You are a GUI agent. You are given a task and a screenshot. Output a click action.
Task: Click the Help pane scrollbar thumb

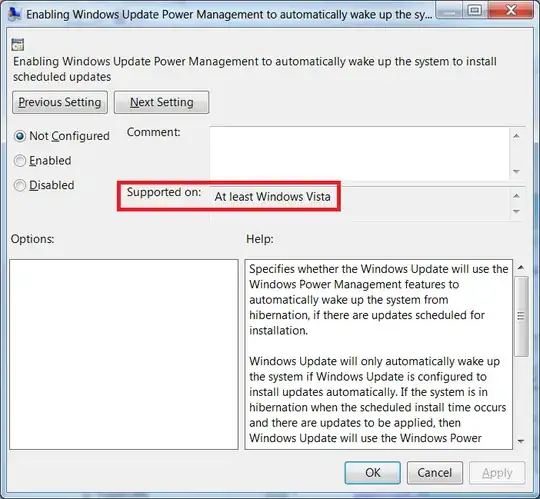pyautogui.click(x=521, y=316)
